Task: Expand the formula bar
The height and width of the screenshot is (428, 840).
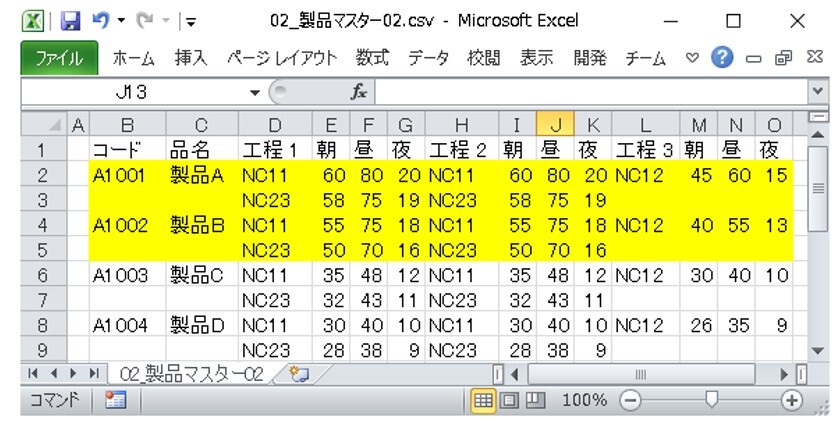Action: coord(819,92)
